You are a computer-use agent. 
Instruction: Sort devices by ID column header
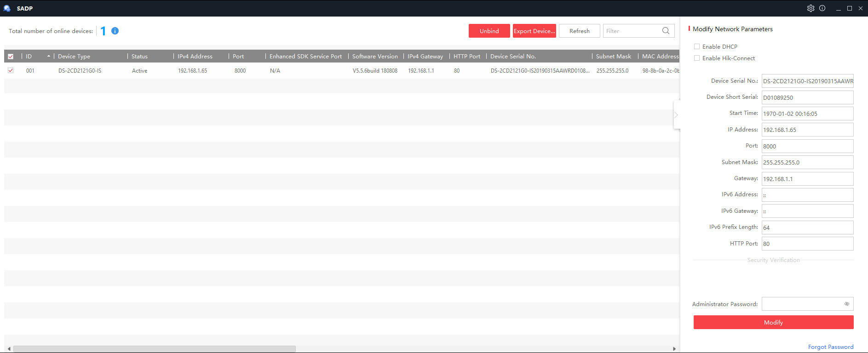coord(29,57)
